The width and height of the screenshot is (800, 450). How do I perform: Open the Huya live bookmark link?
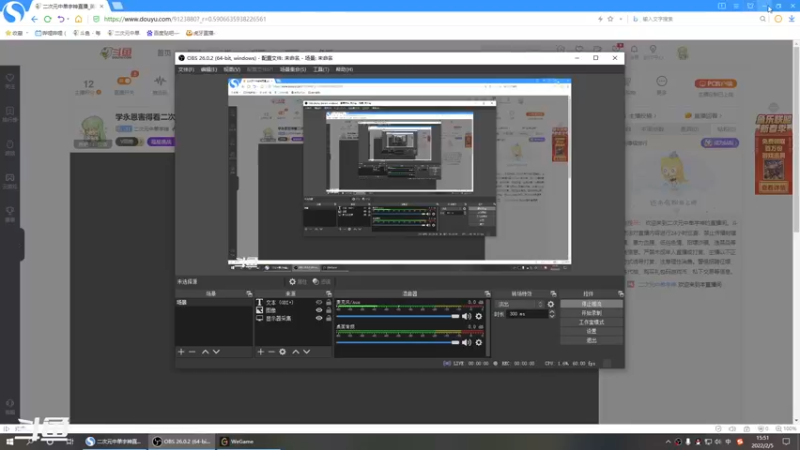coord(201,33)
